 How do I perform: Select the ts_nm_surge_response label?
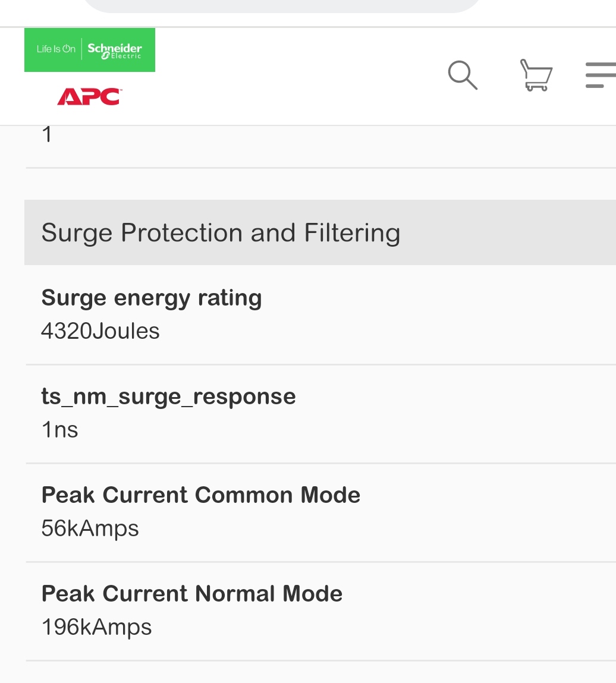coord(169,396)
